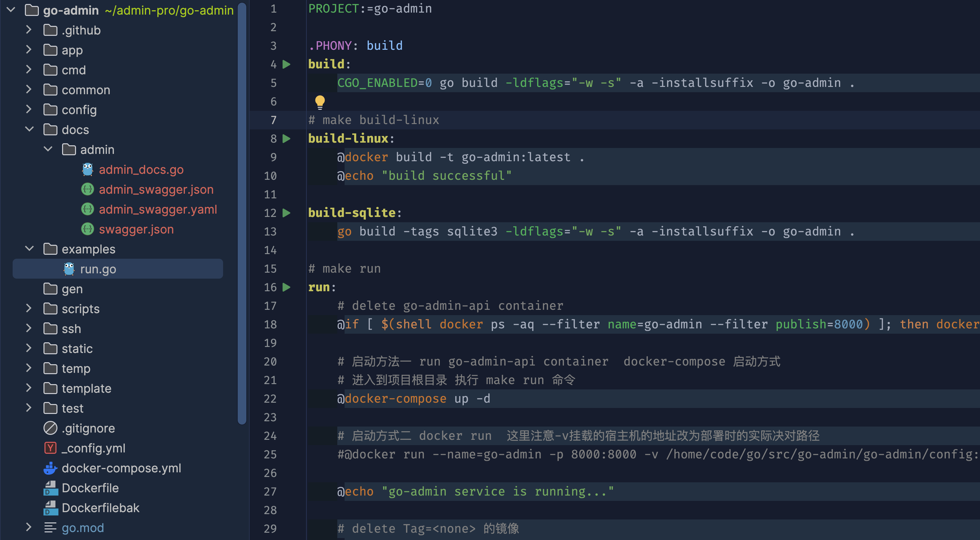Collapse the go-admin project root
The height and width of the screenshot is (540, 980).
(x=11, y=10)
